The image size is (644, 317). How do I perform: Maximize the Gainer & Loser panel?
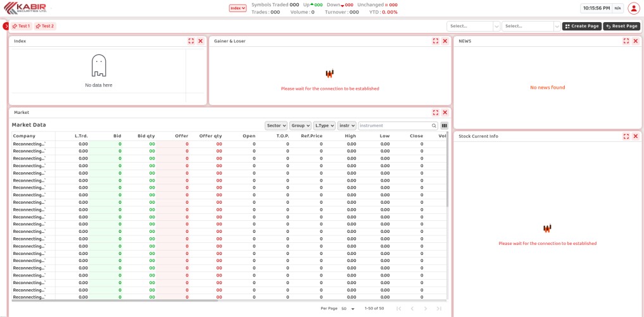(436, 41)
